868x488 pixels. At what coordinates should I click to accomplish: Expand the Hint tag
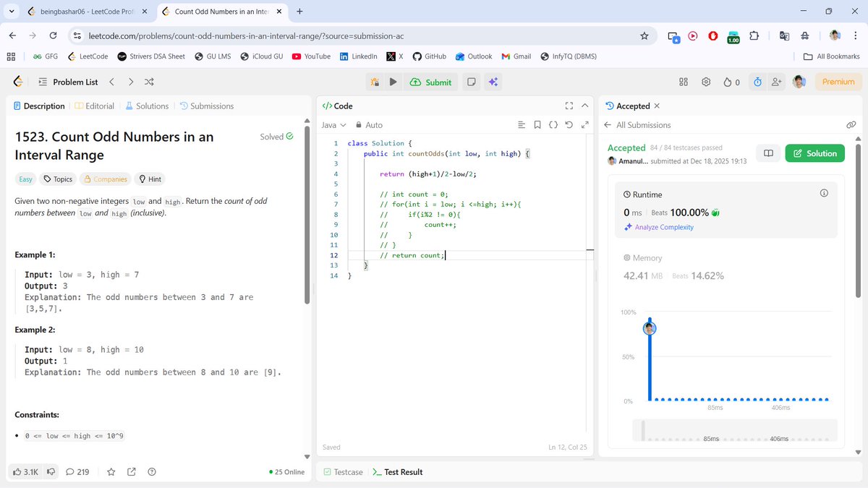pyautogui.click(x=150, y=179)
